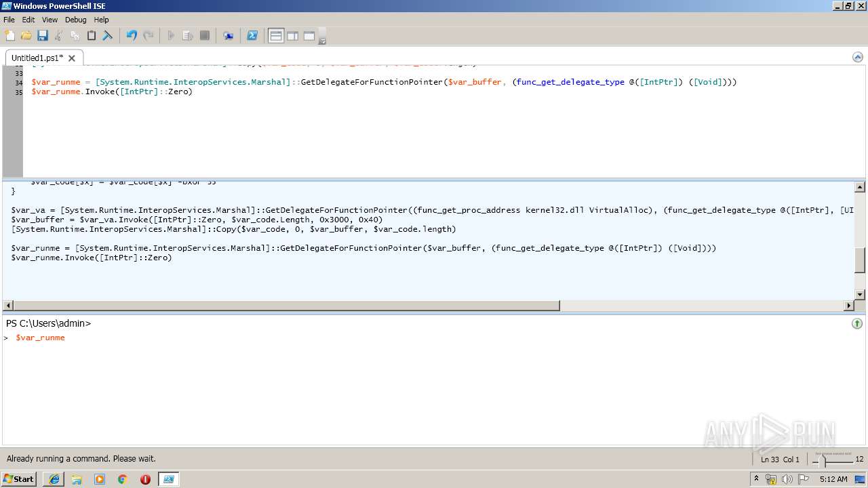
Task: Create a new script with the New icon
Action: point(9,35)
